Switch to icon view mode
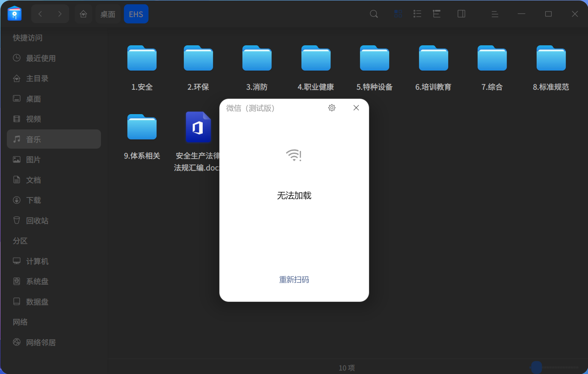588x374 pixels. click(398, 14)
